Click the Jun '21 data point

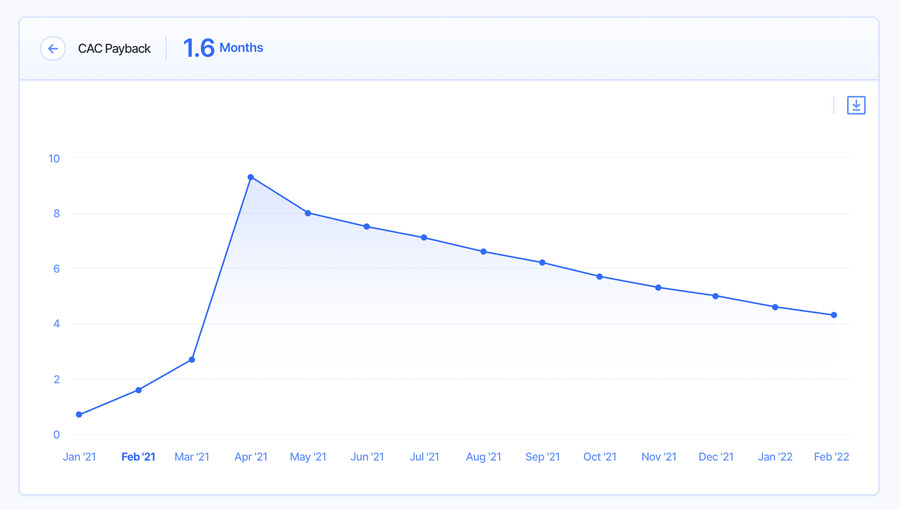tap(367, 227)
